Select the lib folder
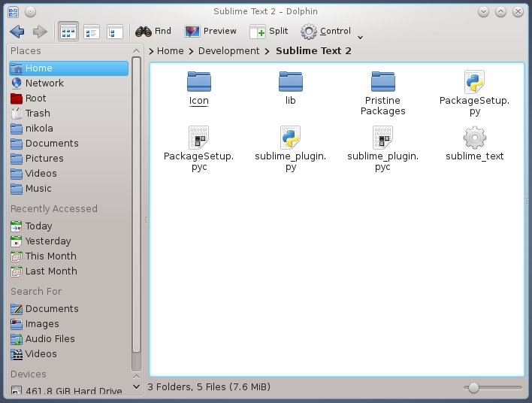This screenshot has width=532, height=403. pos(291,88)
